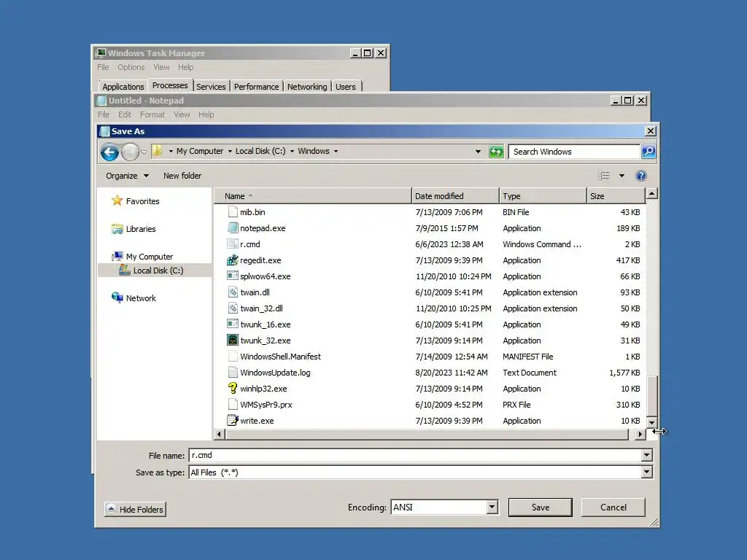Click the winhlp32.exe question mark icon

pos(233,388)
